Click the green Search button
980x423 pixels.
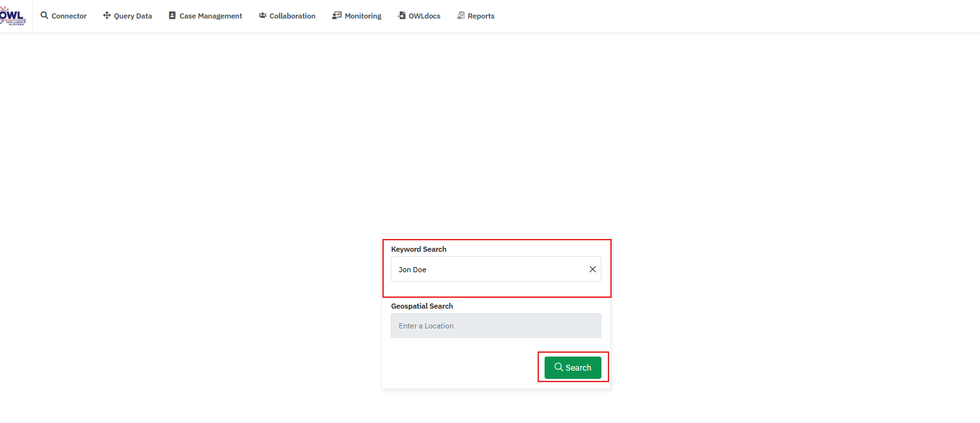point(573,367)
